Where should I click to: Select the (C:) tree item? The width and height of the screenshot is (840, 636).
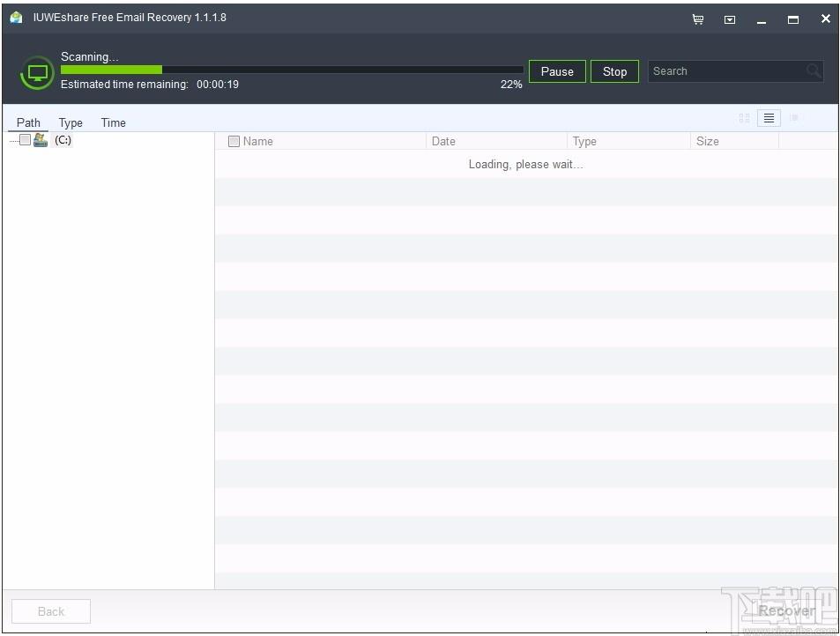(63, 140)
